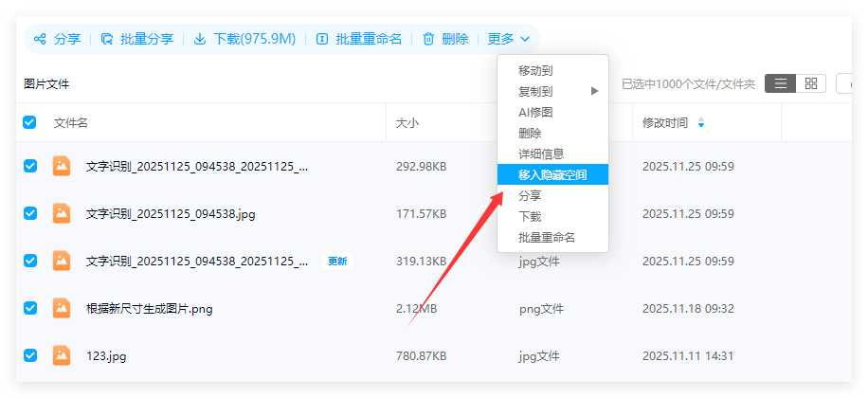The height and width of the screenshot is (398, 868).
Task: Choose 移入隐藏空间 in the menu
Action: [x=552, y=175]
